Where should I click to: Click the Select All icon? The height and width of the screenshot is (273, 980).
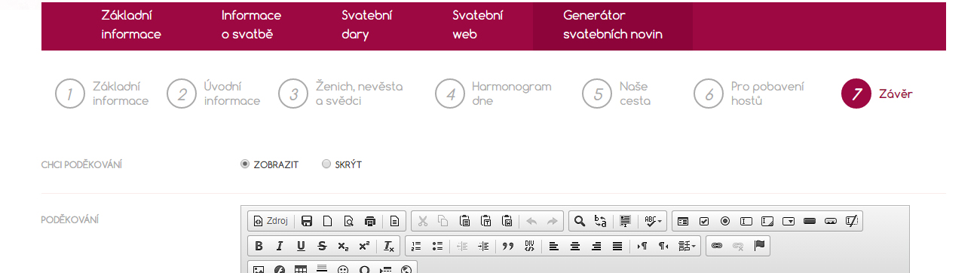click(x=625, y=221)
